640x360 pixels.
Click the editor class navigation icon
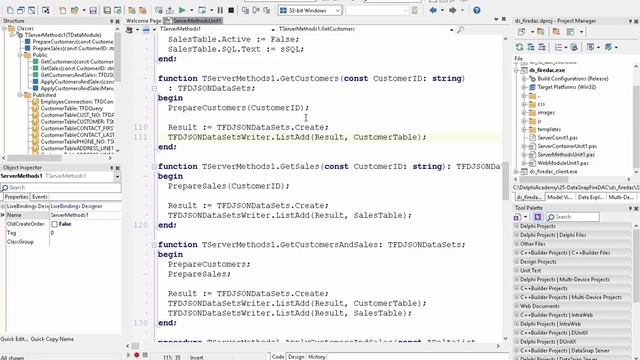(x=130, y=29)
